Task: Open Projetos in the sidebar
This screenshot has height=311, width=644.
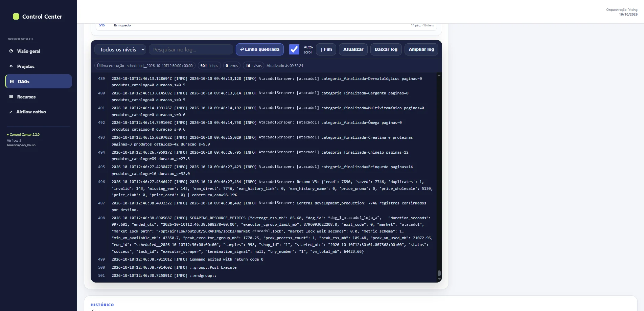Action: coord(39,66)
